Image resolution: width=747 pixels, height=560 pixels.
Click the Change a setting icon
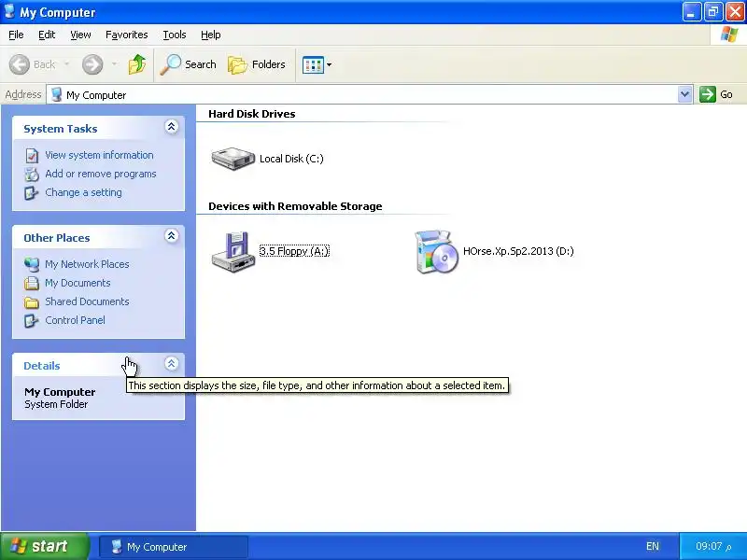32,193
